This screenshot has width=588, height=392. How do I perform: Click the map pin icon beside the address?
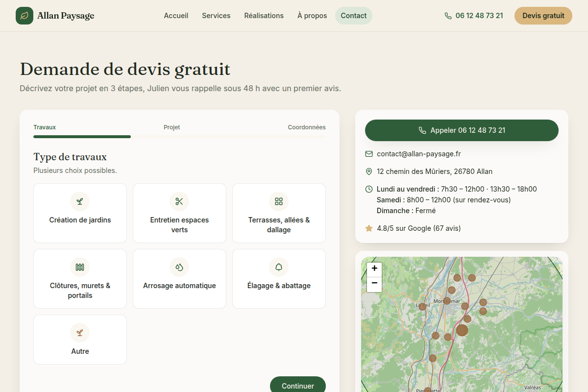tap(369, 171)
